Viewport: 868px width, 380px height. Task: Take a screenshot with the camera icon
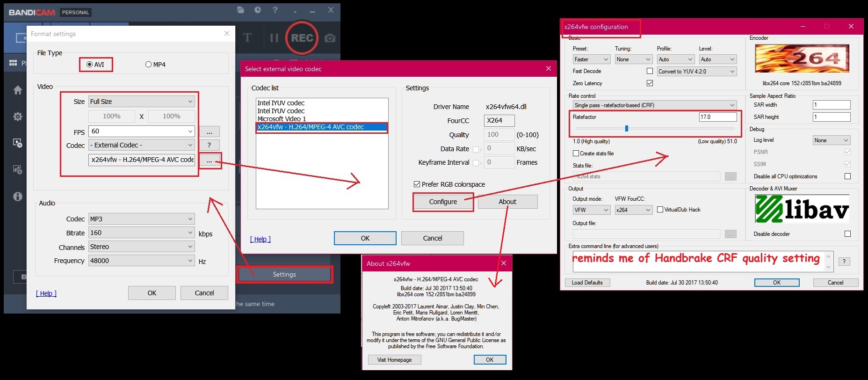click(330, 38)
